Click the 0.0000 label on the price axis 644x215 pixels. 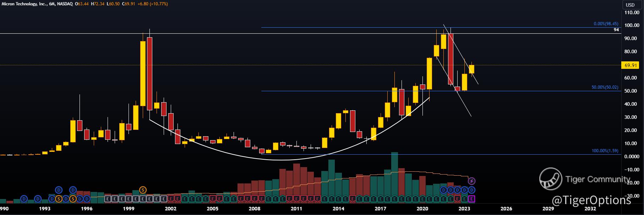point(632,156)
